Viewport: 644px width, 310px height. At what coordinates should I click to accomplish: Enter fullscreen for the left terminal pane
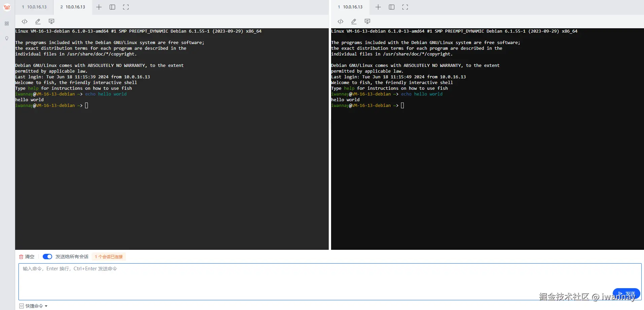point(126,7)
